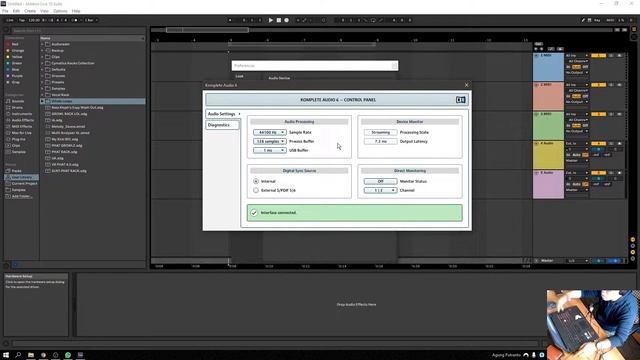Click the Interface connected check icon
The image size is (640, 360).
[254, 213]
